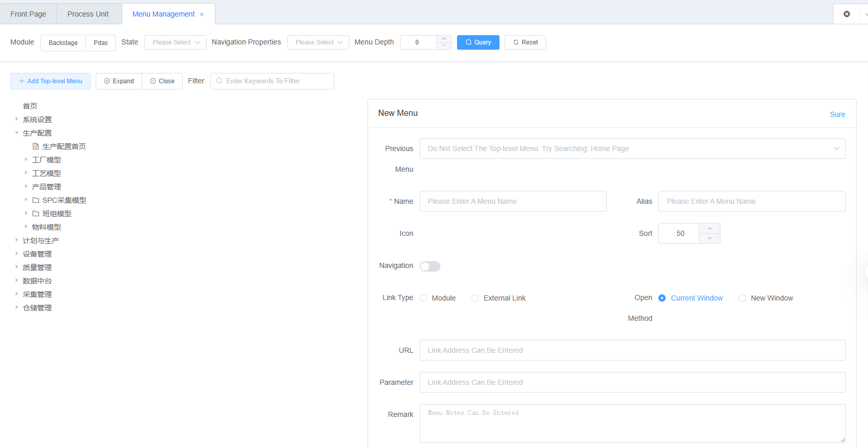The width and height of the screenshot is (868, 448).
Task: Select the External Link radio option
Action: [475, 298]
